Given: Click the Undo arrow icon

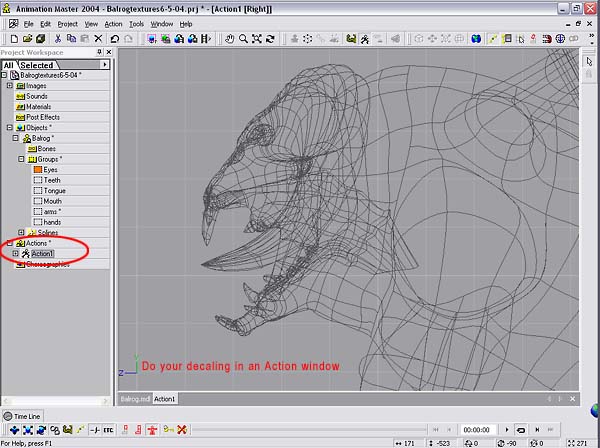Looking at the screenshot, I should (115, 39).
